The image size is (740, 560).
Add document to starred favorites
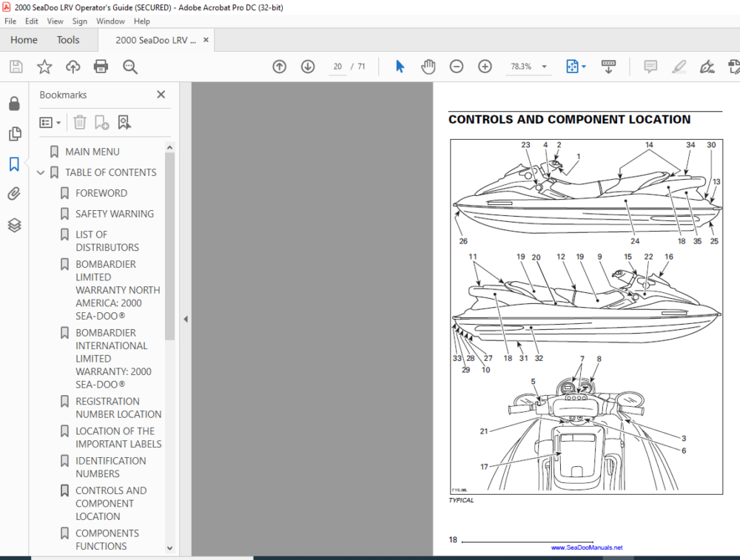tap(44, 67)
